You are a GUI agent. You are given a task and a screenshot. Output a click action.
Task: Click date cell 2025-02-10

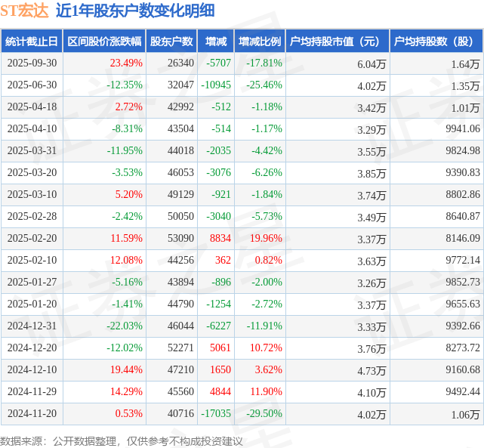(x=32, y=261)
